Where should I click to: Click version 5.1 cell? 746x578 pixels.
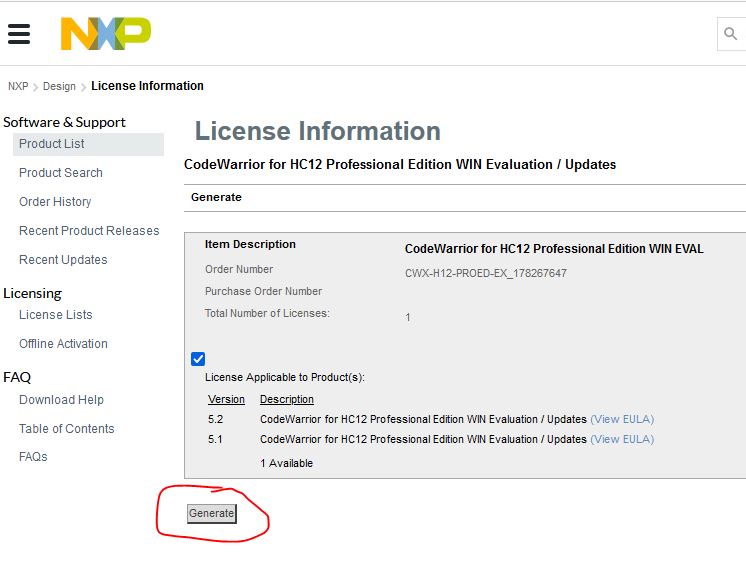point(215,439)
